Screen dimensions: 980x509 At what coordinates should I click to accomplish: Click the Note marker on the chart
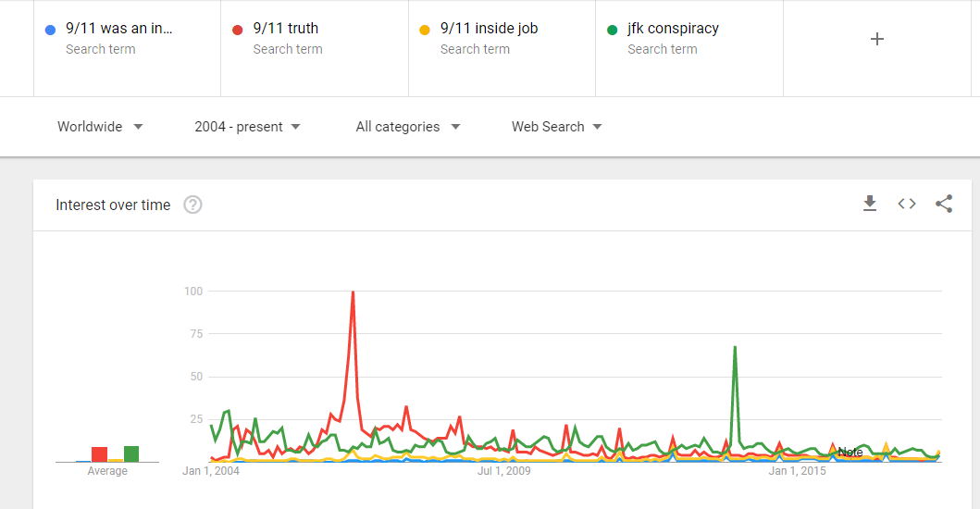850,453
